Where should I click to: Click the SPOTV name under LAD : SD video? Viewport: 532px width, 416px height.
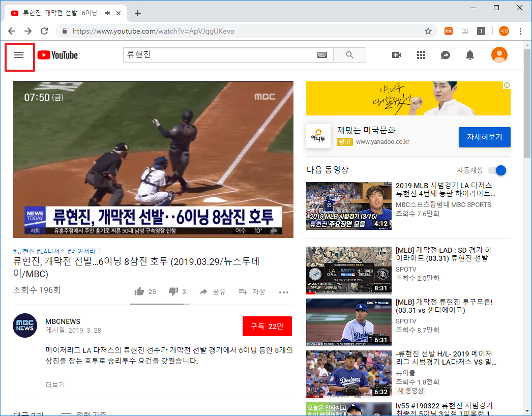coord(406,269)
